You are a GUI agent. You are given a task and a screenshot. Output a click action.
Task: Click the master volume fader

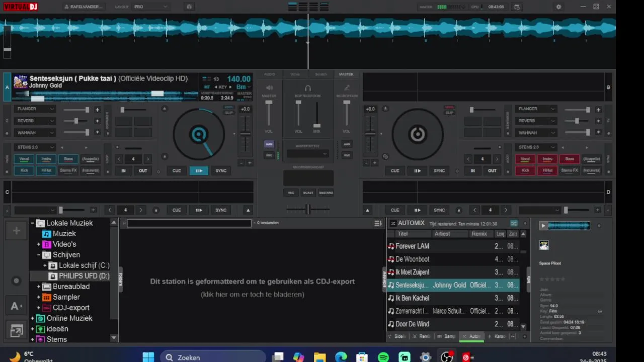tap(269, 103)
